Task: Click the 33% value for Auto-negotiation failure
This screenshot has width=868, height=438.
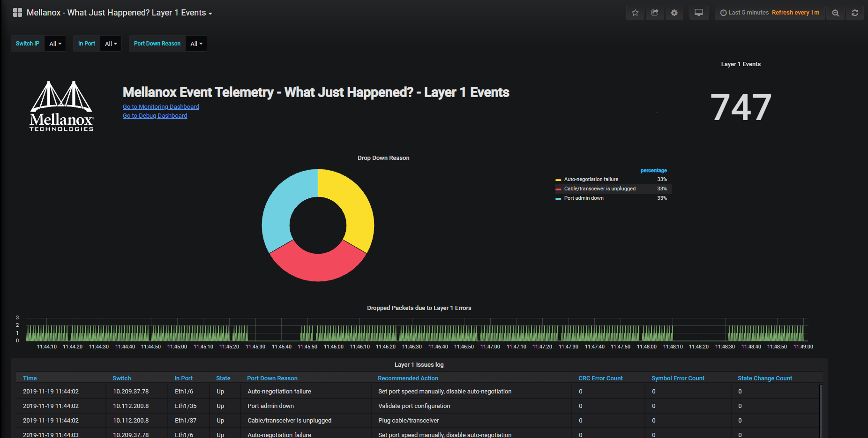Action: (x=662, y=179)
